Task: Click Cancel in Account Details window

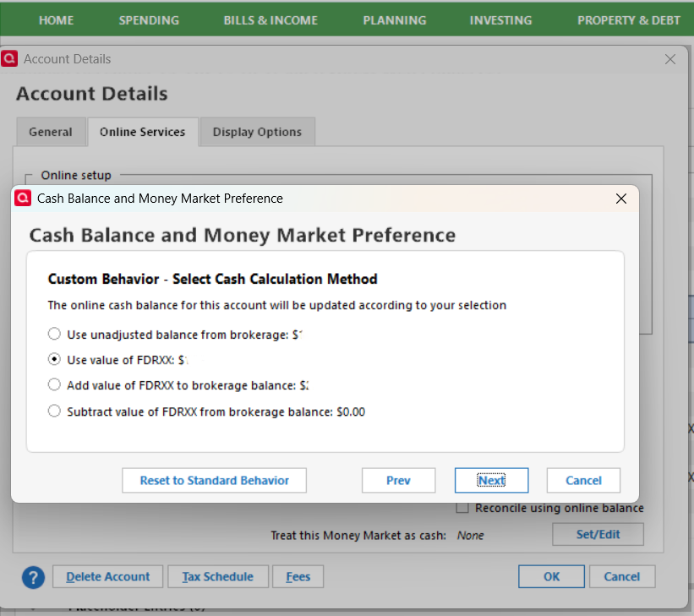Action: pos(622,576)
